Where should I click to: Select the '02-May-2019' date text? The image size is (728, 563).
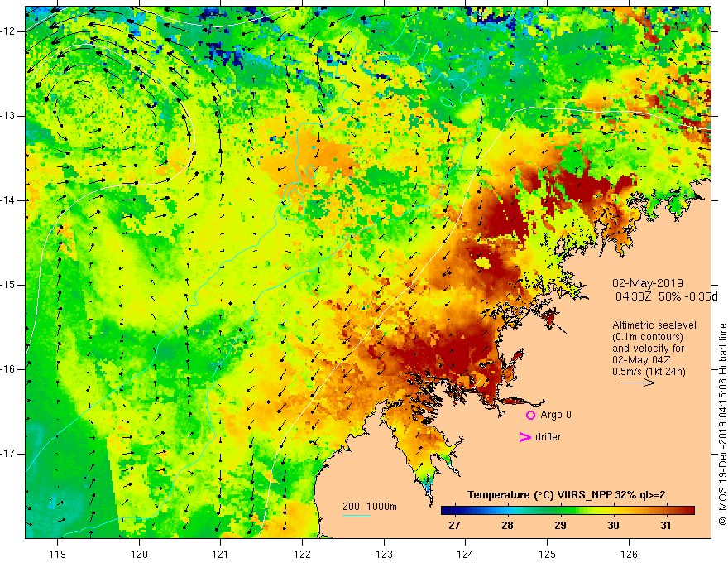[648, 283]
